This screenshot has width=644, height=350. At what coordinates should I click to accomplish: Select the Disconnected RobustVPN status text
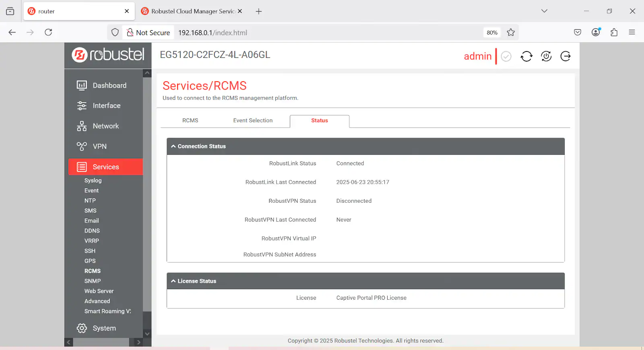354,201
